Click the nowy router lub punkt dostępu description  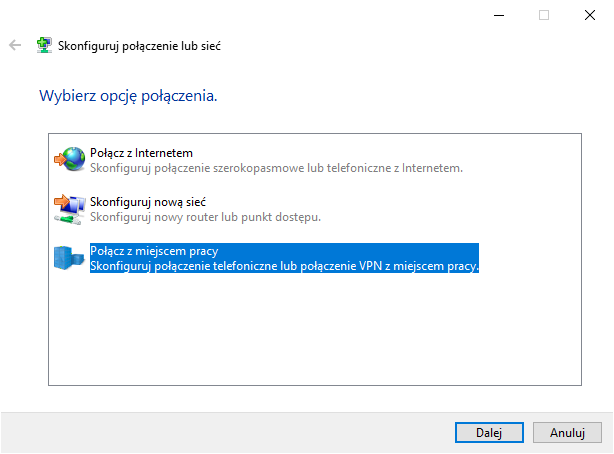[x=206, y=217]
